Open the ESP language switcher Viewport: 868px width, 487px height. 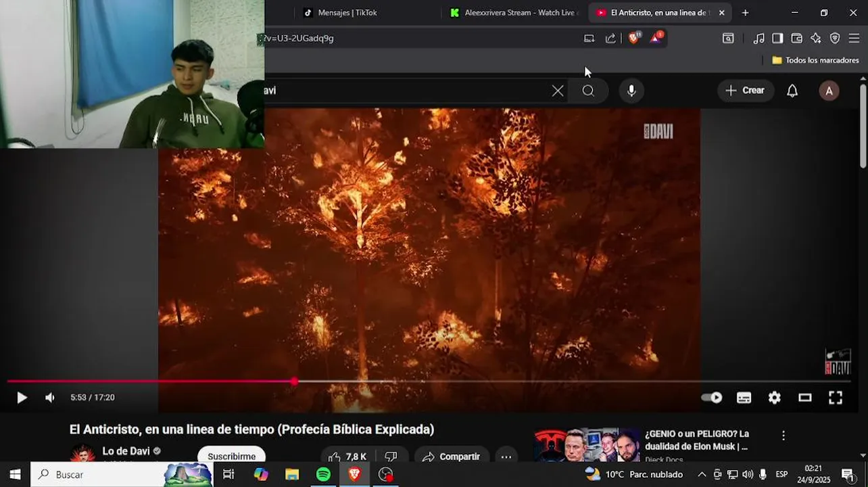pos(781,474)
